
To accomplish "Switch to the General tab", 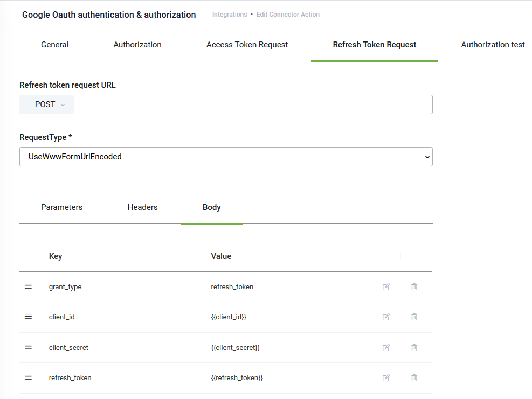I will [x=54, y=45].
